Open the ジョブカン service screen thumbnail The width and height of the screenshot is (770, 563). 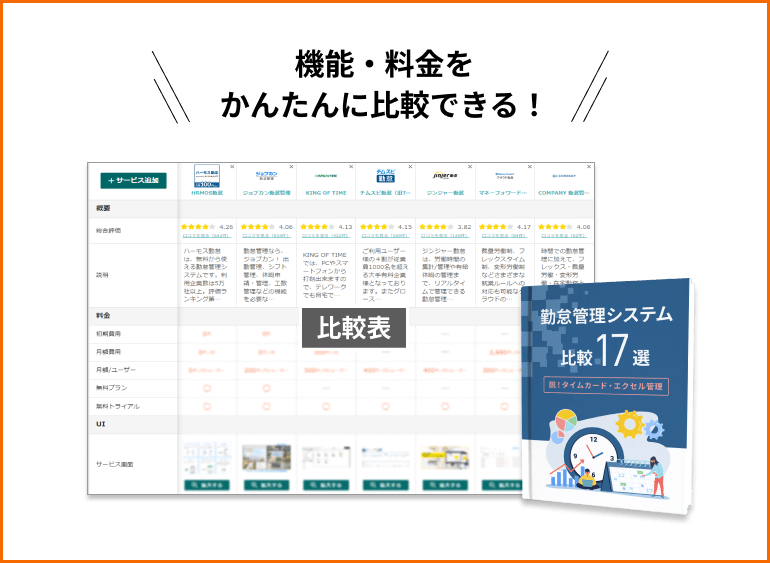(267, 458)
